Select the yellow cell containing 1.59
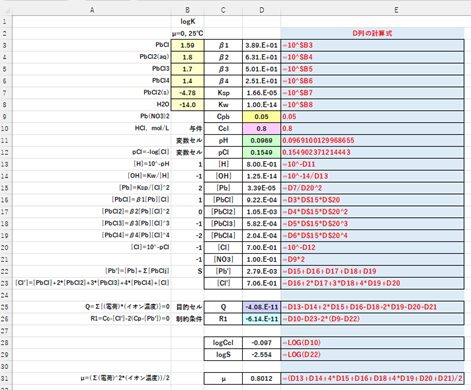471x390 pixels. [x=187, y=45]
